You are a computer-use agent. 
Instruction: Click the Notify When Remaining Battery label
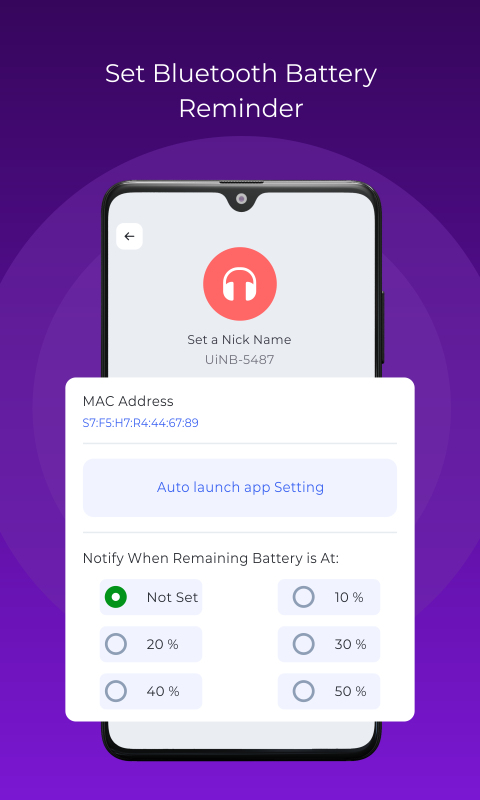[x=211, y=559]
